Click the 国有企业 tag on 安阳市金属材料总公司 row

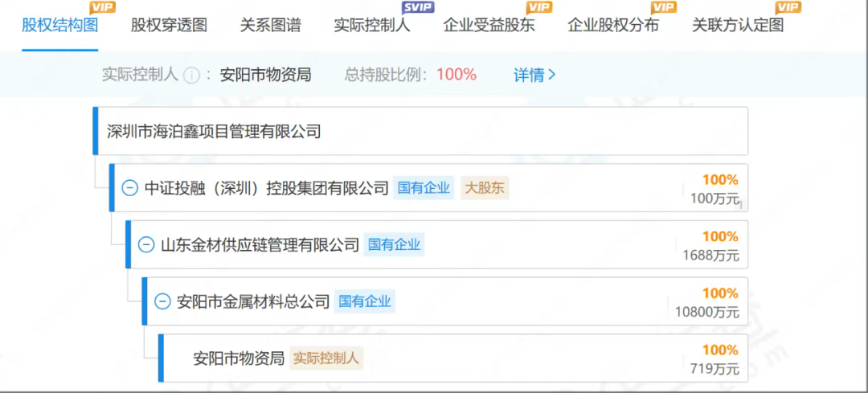pos(365,301)
